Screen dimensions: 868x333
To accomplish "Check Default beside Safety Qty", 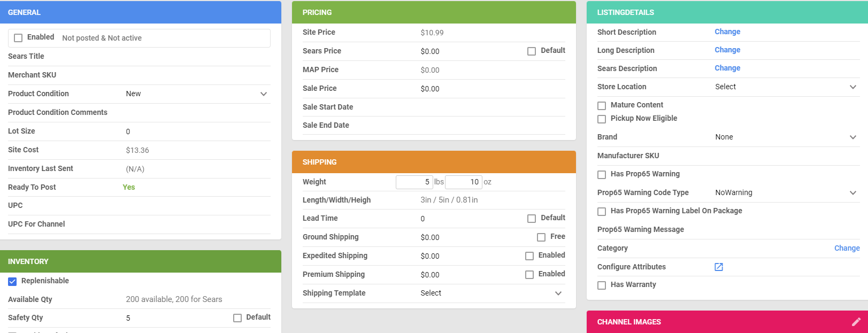I will pos(237,318).
